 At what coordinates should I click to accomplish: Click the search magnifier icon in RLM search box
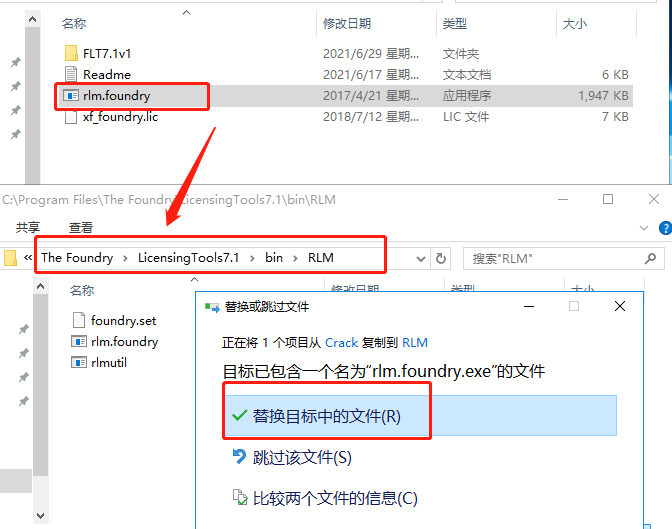[650, 258]
